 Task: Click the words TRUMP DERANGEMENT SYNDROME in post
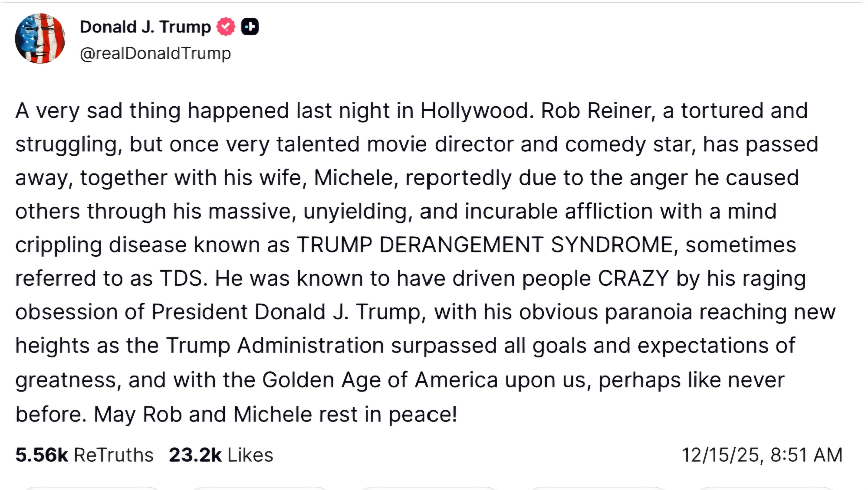click(485, 245)
